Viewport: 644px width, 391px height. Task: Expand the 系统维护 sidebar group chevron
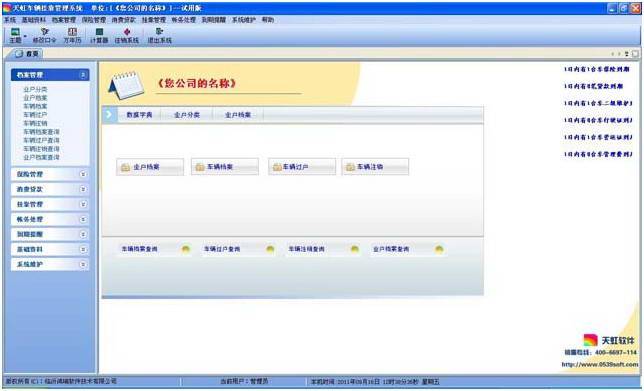(x=83, y=264)
